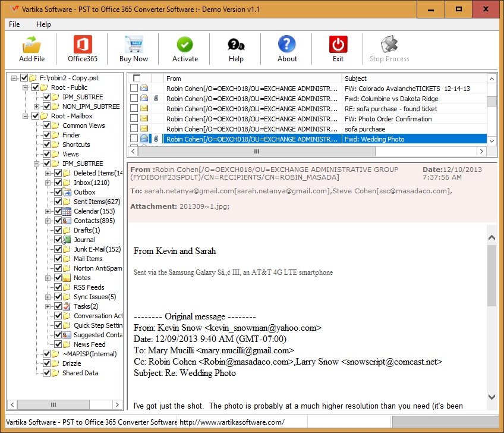Screen dimensions: 504x433
Task: Expand the NON_IPM_SUBTREE node
Action: pyautogui.click(x=36, y=106)
